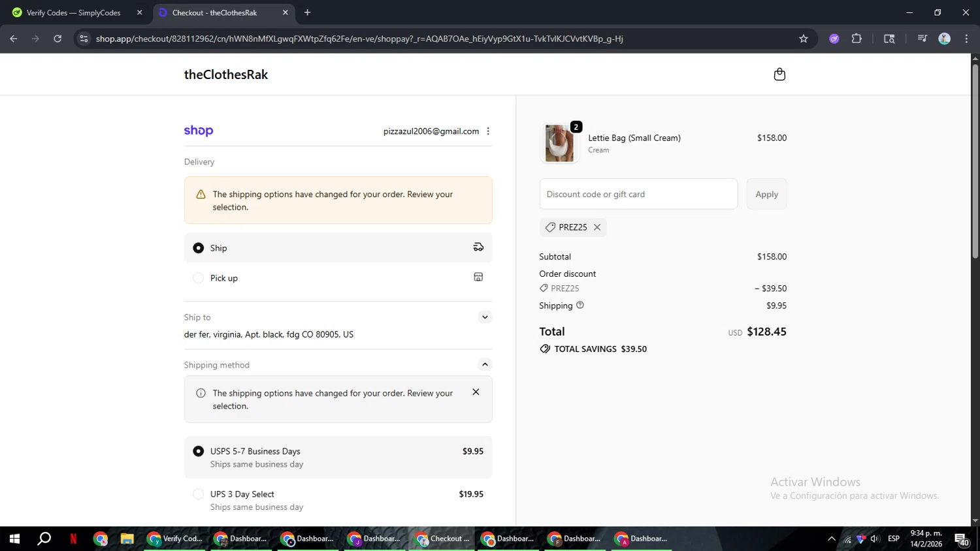Click the PREZ25 tag icon under Order discount
980x551 pixels.
[x=544, y=288]
